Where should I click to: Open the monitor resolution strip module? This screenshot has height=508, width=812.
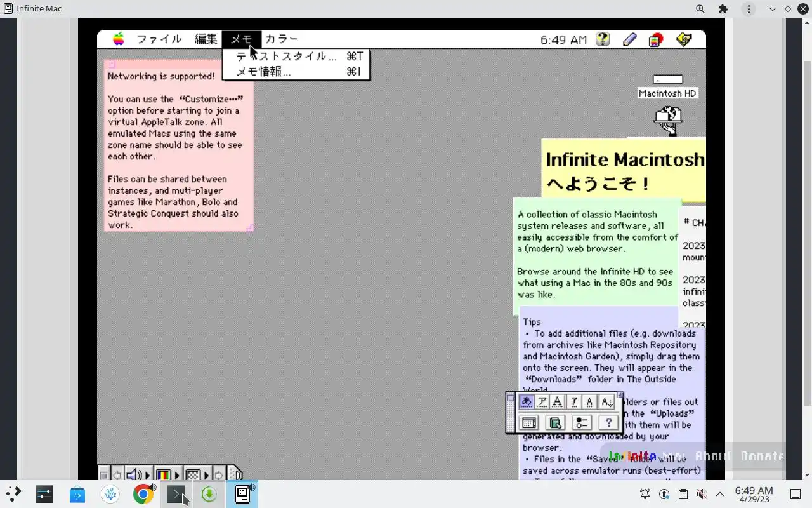click(x=197, y=475)
